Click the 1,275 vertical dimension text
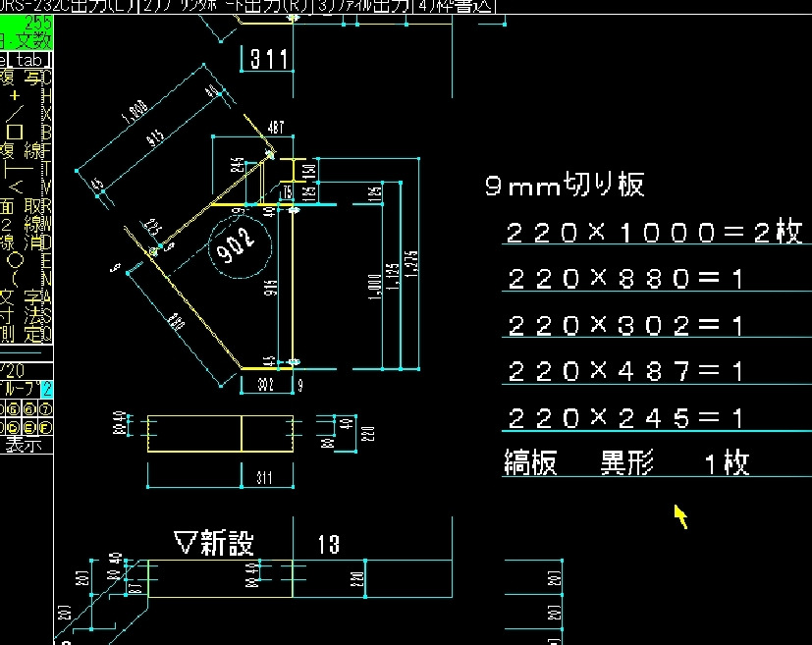The image size is (812, 645). click(x=411, y=264)
